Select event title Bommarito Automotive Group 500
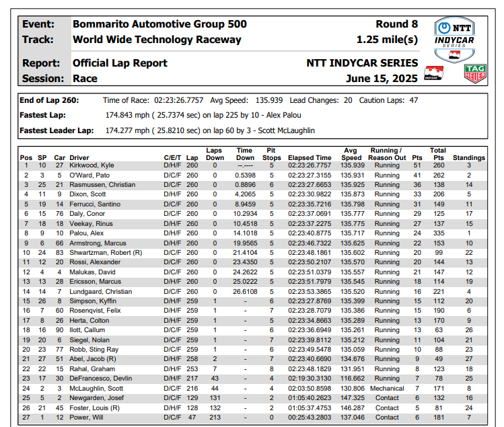504x427 pixels. tap(159, 24)
